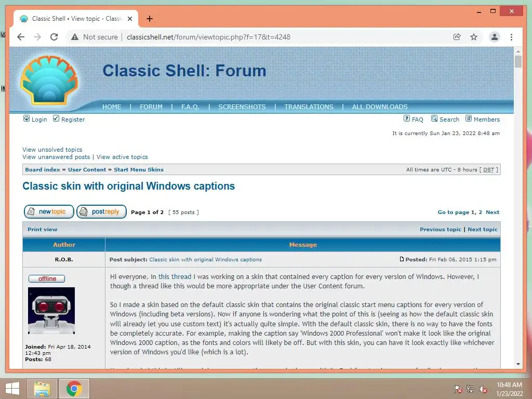The height and width of the screenshot is (399, 532).
Task: Go to Start Menu Skins breadcrumb
Action: 138,170
